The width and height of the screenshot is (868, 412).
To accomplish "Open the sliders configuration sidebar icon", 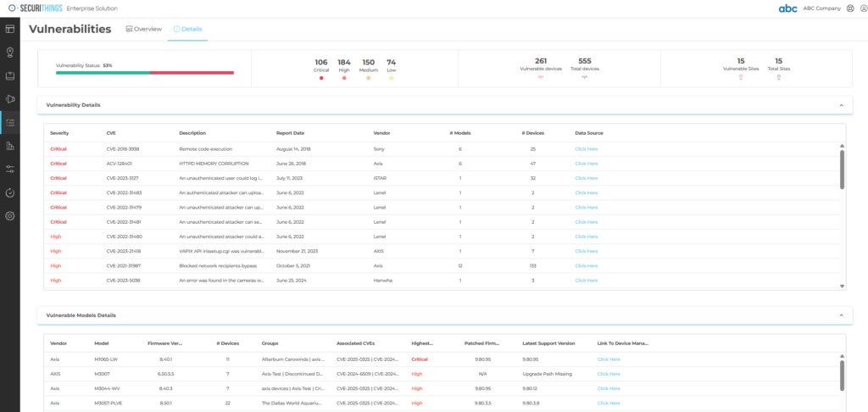I will click(10, 169).
